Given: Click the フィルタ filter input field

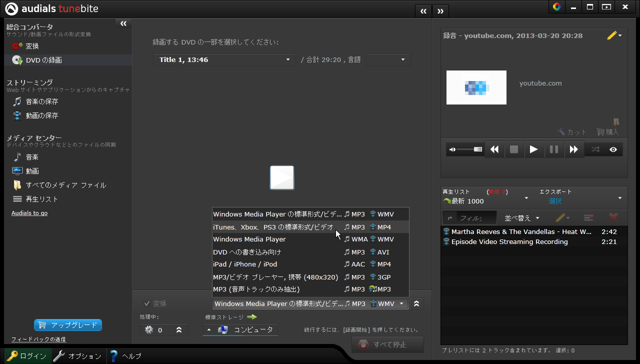Looking at the screenshot, I should (x=477, y=218).
